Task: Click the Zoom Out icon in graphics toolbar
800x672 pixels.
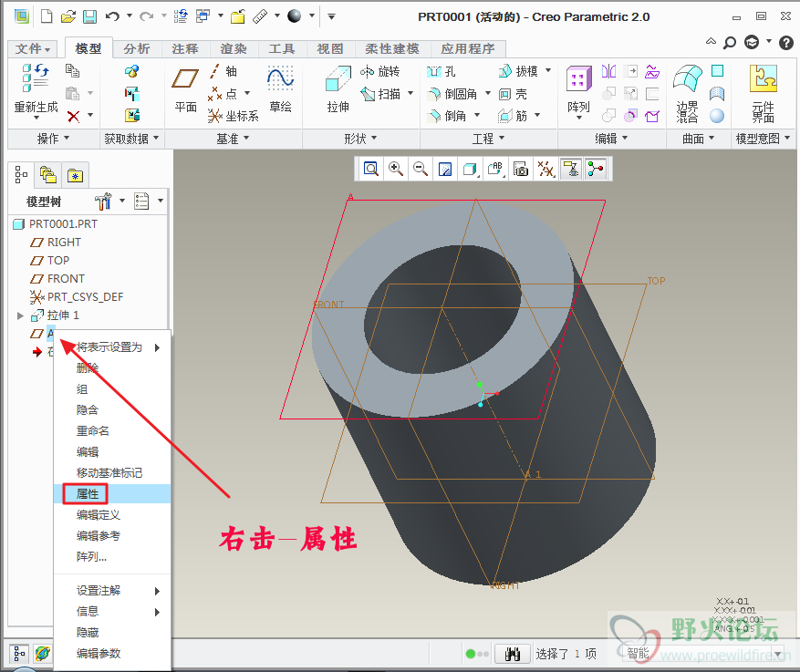Action: 421,169
